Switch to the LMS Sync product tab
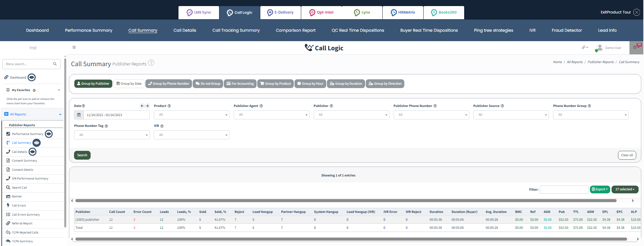 (x=199, y=12)
